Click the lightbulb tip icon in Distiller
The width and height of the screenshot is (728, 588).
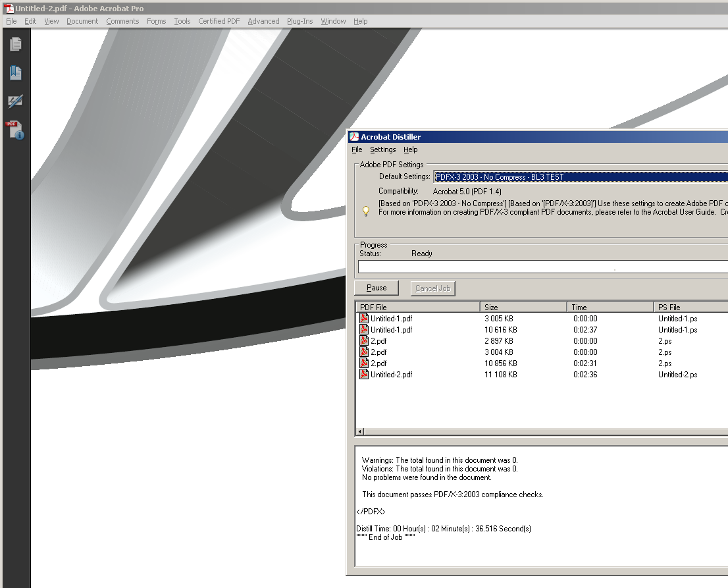point(366,211)
